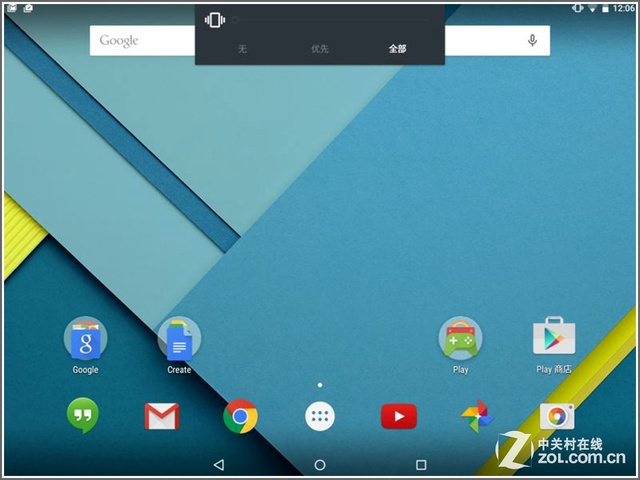Image resolution: width=640 pixels, height=480 pixels.
Task: Open the Hangouts app
Action: [82, 416]
